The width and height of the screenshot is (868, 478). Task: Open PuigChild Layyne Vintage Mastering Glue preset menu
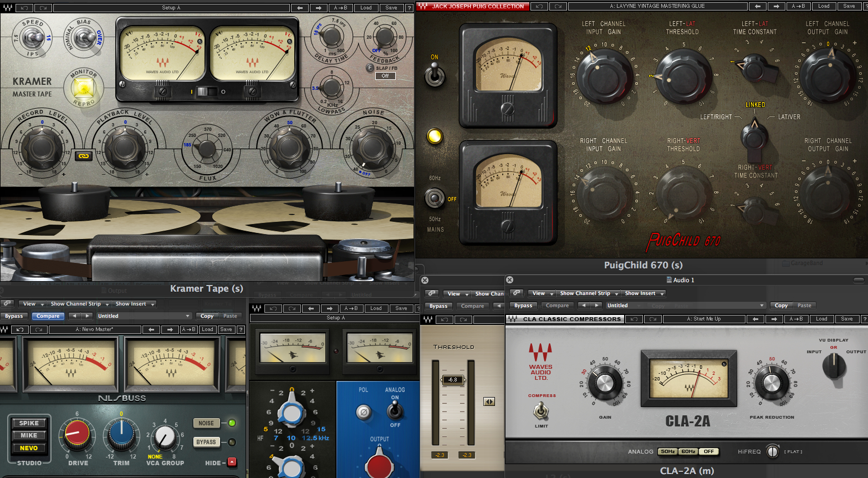657,6
